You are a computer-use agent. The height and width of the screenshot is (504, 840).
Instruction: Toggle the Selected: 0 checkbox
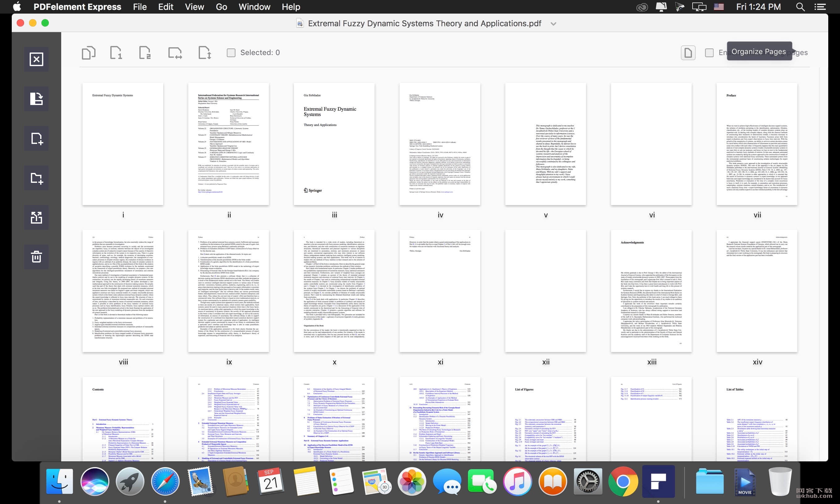tap(231, 52)
